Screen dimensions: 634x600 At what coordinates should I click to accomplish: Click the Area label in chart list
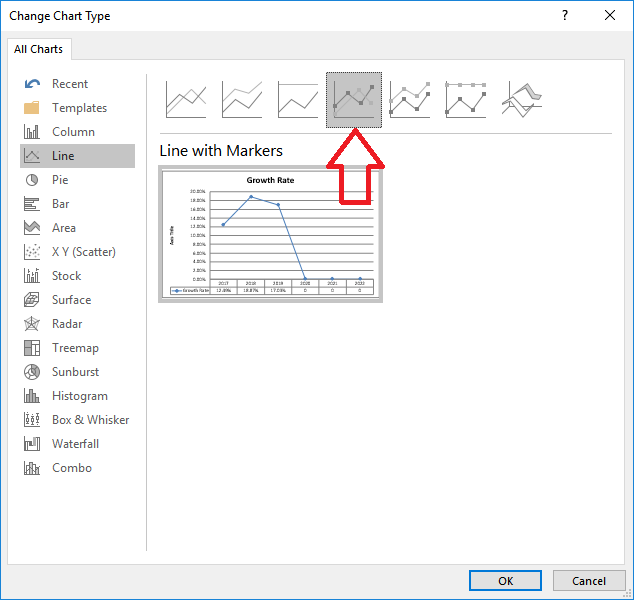64,228
